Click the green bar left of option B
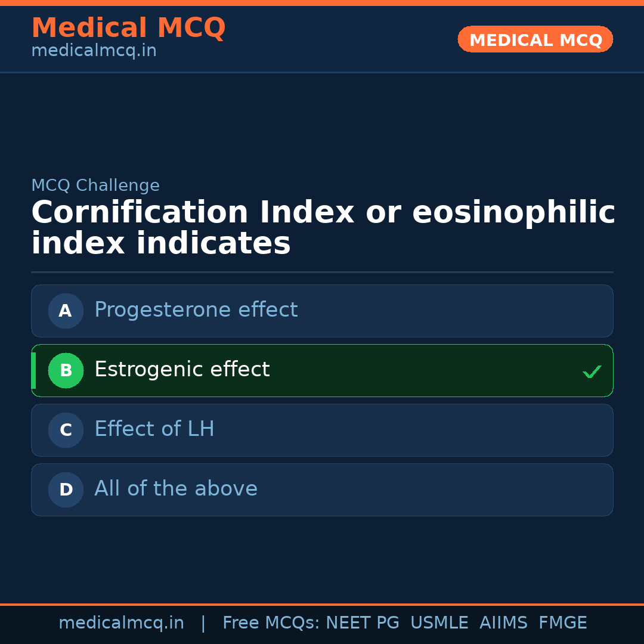 tap(33, 370)
